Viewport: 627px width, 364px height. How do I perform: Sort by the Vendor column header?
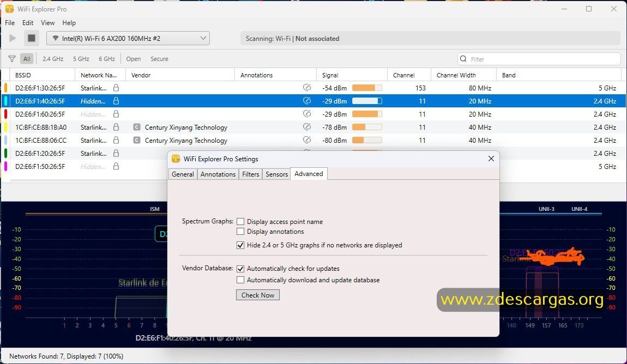pos(180,75)
